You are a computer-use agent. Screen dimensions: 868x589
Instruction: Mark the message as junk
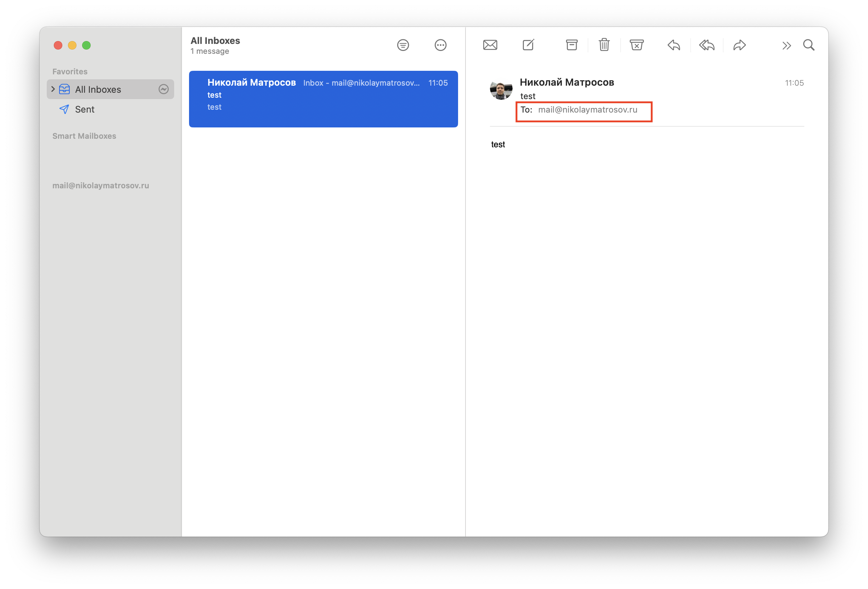click(637, 45)
